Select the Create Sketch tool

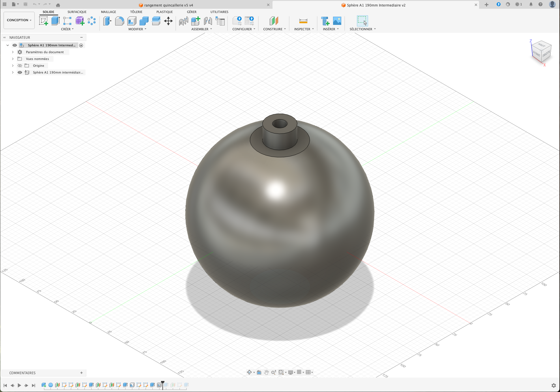44,21
